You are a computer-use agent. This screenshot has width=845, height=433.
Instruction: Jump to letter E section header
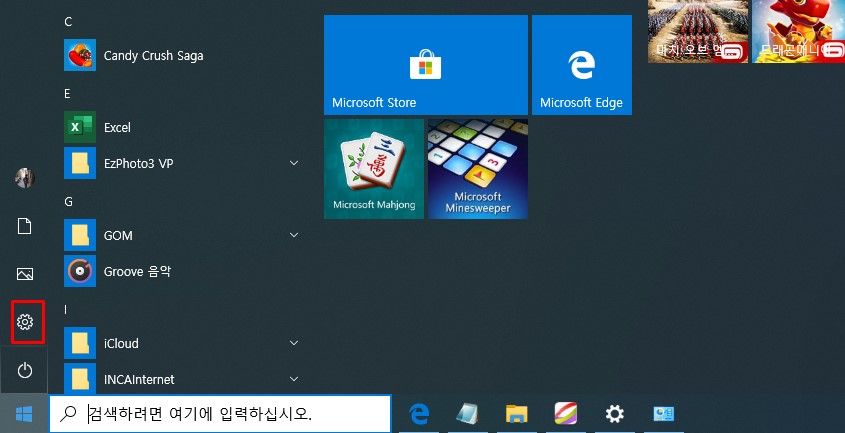(67, 94)
